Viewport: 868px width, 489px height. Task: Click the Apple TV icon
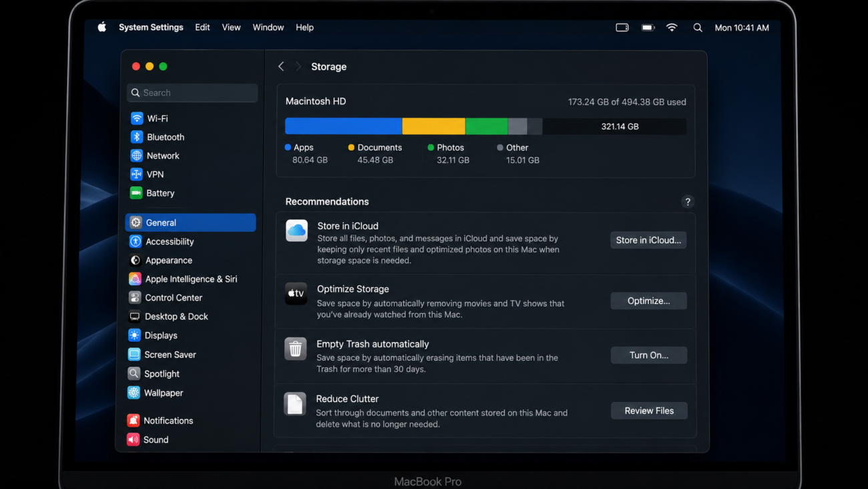pyautogui.click(x=296, y=293)
